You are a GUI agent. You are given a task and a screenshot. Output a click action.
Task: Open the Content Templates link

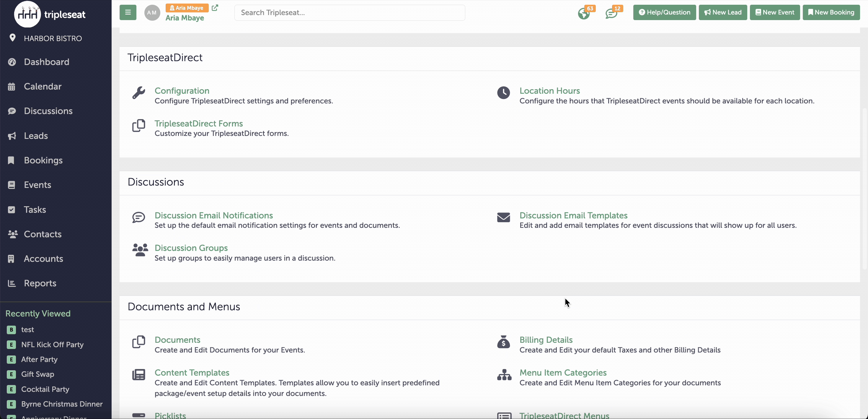(192, 372)
